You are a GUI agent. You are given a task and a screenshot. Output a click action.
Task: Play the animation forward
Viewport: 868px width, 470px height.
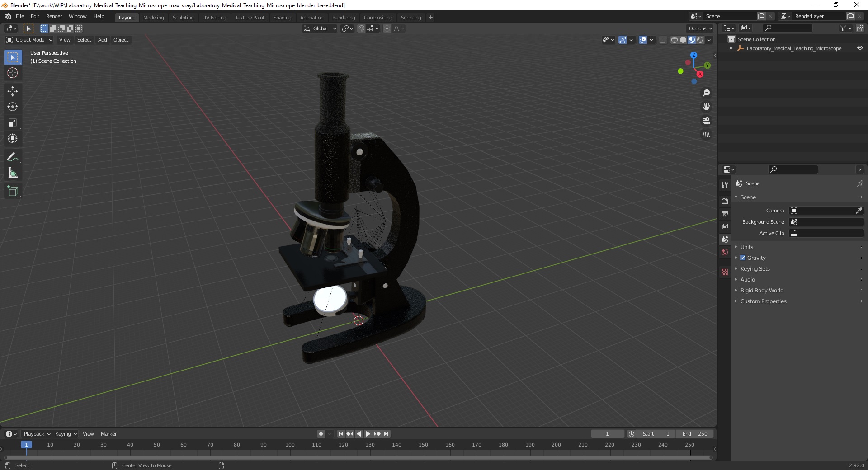pyautogui.click(x=368, y=434)
